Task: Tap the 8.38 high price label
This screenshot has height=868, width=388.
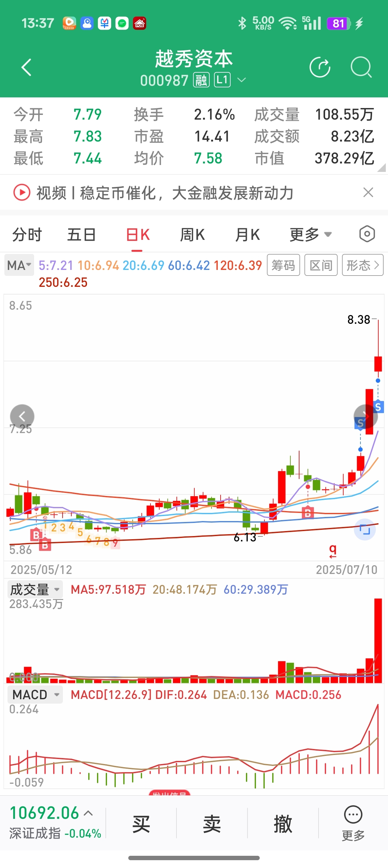Action: (x=359, y=319)
